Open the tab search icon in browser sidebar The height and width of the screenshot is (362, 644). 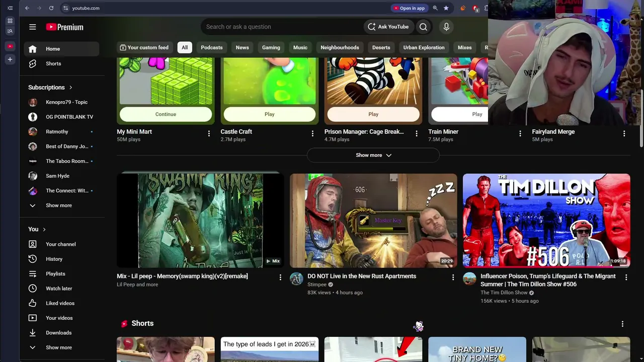click(10, 31)
